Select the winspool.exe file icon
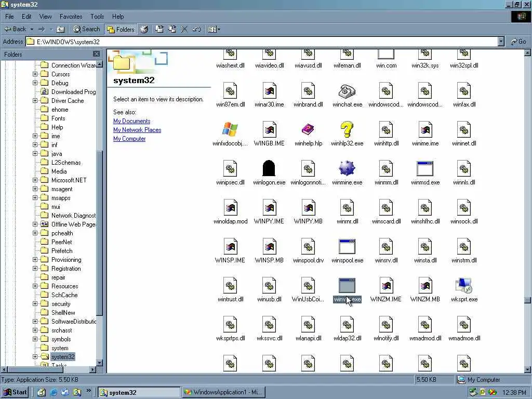The image size is (532, 399). [347, 246]
